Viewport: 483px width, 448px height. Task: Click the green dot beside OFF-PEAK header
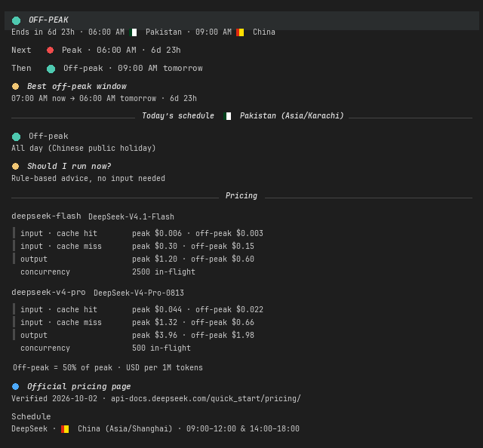coord(17,20)
